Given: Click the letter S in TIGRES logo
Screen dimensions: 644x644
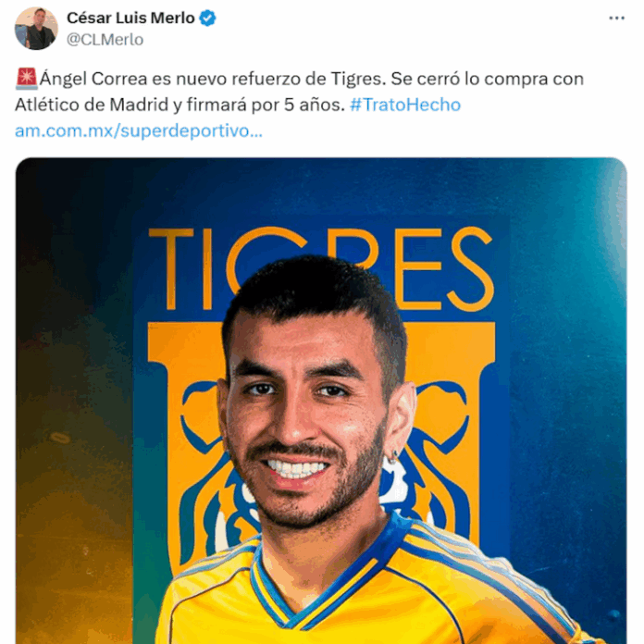Looking at the screenshot, I should click(x=471, y=268).
